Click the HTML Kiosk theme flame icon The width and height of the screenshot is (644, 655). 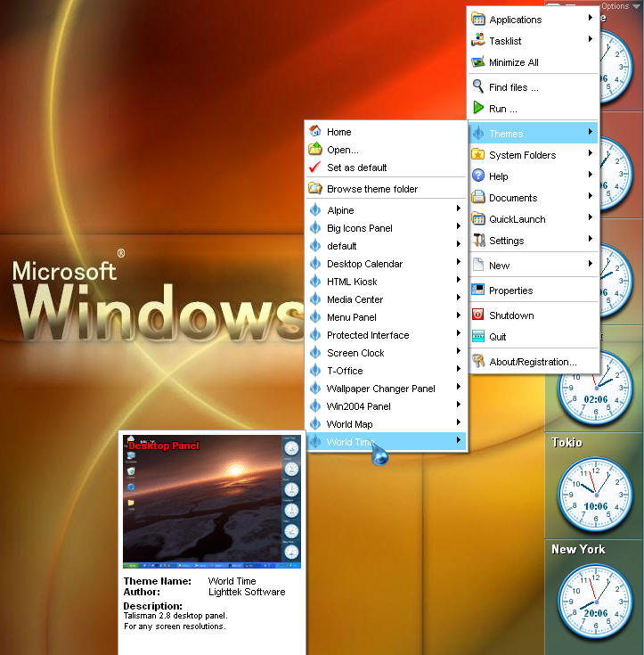tap(315, 281)
